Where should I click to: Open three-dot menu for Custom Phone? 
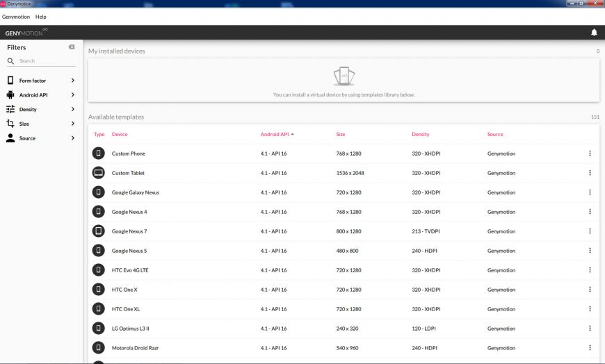tap(590, 154)
